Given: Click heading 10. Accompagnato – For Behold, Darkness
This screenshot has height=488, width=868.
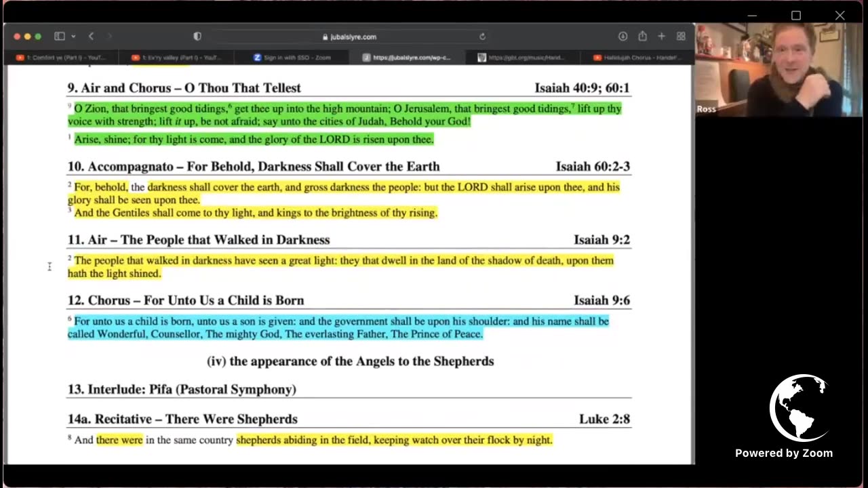Looking at the screenshot, I should (x=254, y=167).
